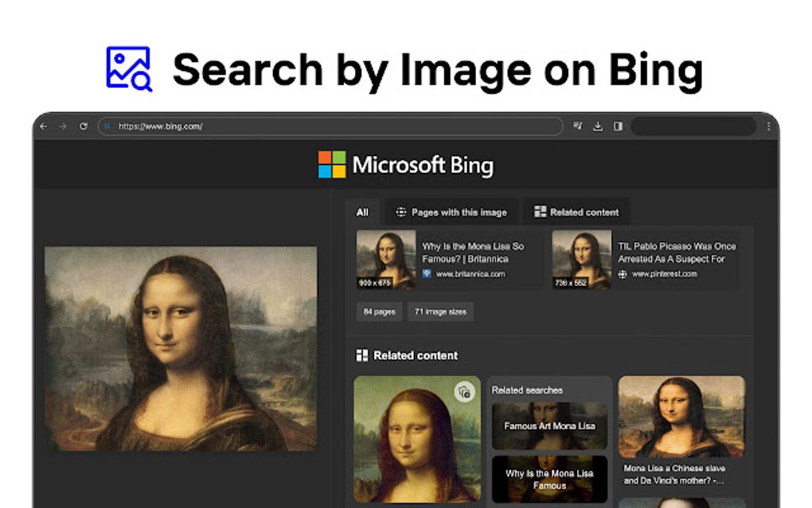Click the dark profile pill in toolbar
The width and height of the screenshot is (812, 508).
click(x=693, y=127)
